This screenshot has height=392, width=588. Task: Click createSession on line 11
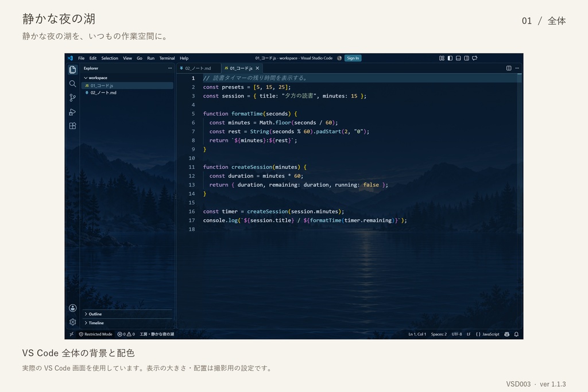252,167
